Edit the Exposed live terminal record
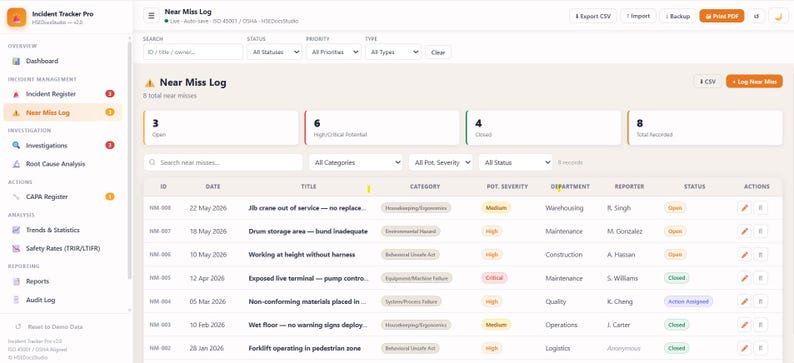 point(744,278)
